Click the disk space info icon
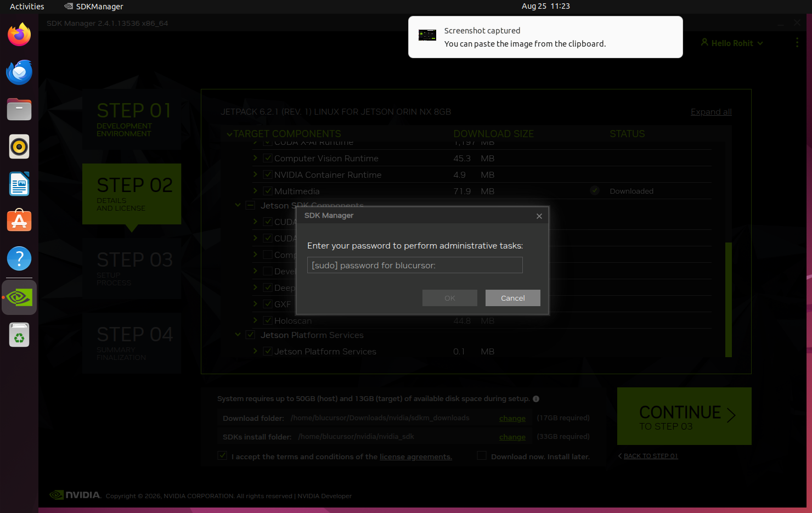The width and height of the screenshot is (812, 513). 536,399
